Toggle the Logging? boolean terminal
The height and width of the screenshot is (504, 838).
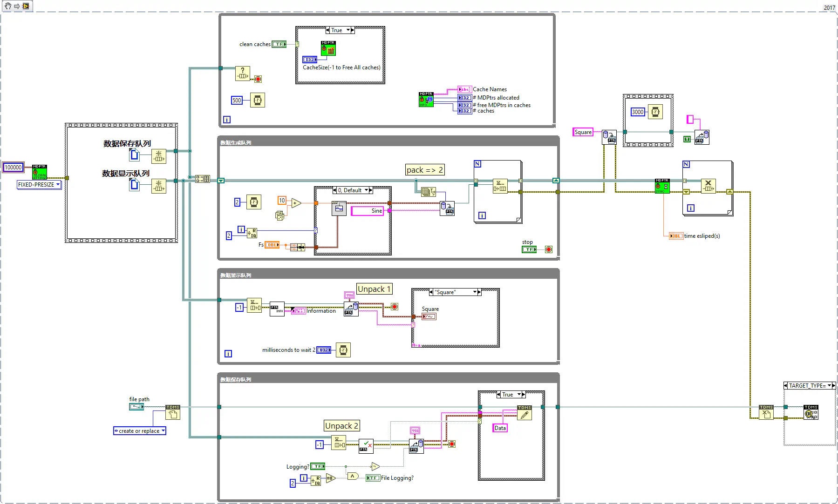[318, 466]
